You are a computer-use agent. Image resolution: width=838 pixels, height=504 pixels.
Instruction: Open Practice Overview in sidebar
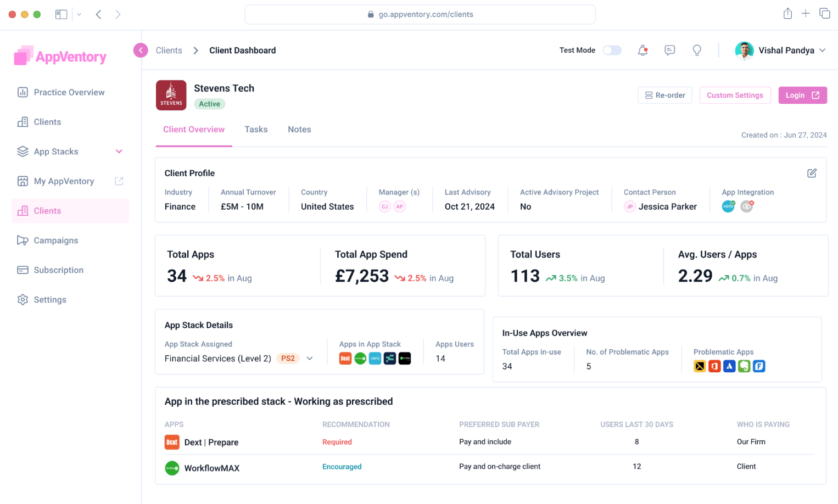pos(69,92)
